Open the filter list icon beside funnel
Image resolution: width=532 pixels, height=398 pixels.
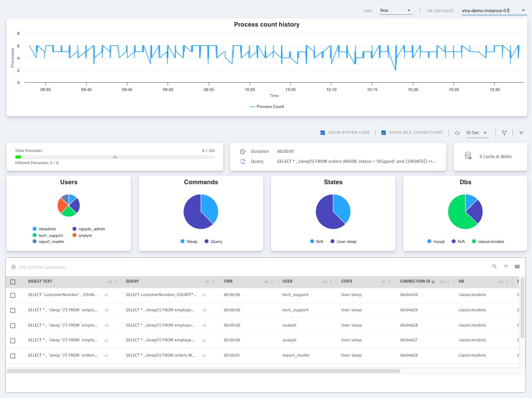pos(521,133)
